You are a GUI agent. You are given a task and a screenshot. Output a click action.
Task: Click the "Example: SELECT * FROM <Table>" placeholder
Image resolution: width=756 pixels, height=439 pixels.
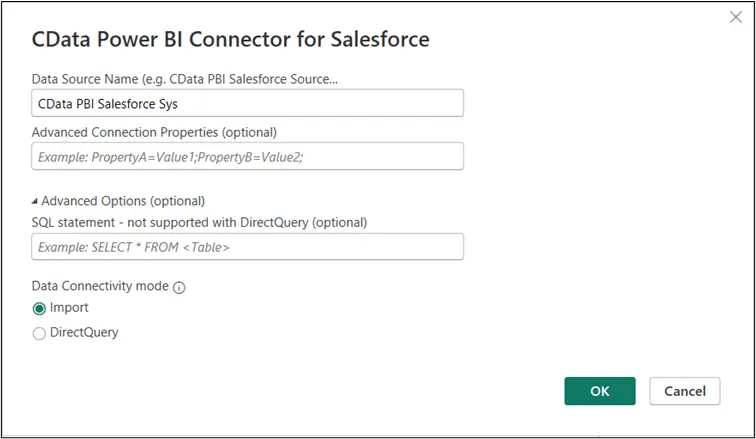coord(134,247)
